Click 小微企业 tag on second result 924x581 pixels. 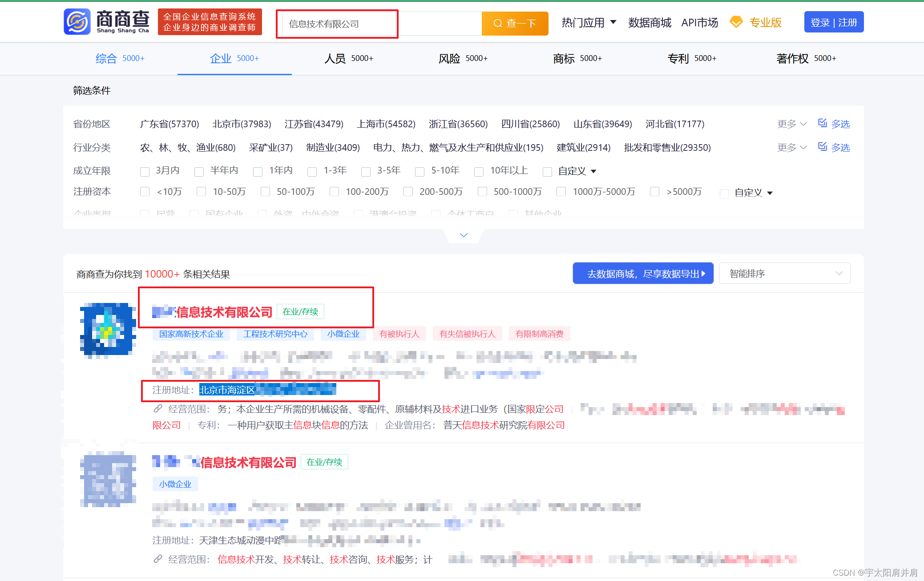pyautogui.click(x=175, y=484)
